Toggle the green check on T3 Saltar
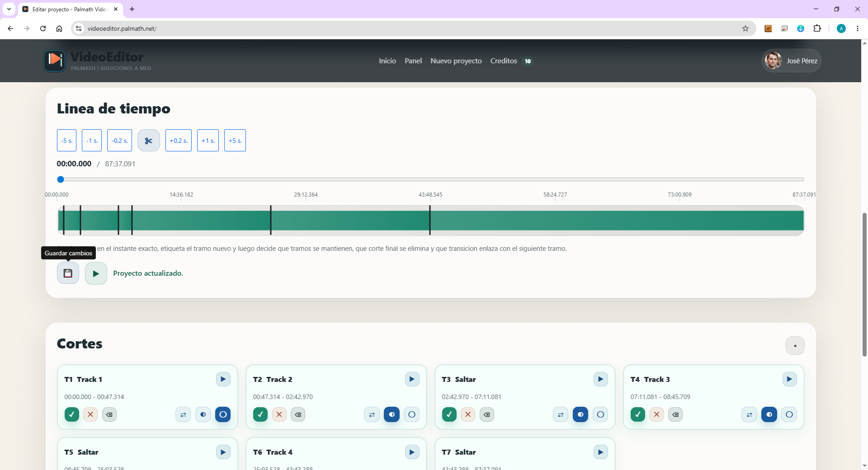Screen dimensions: 868x470 pyautogui.click(x=449, y=414)
